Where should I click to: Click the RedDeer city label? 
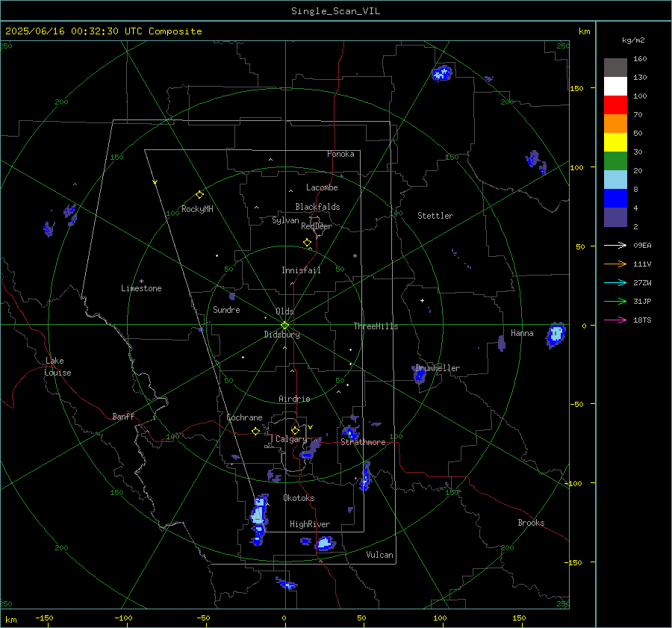(x=317, y=226)
